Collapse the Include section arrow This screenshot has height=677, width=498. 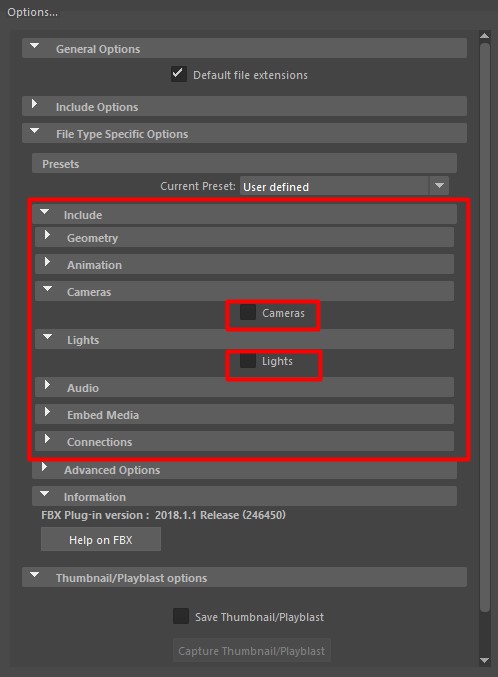point(44,212)
